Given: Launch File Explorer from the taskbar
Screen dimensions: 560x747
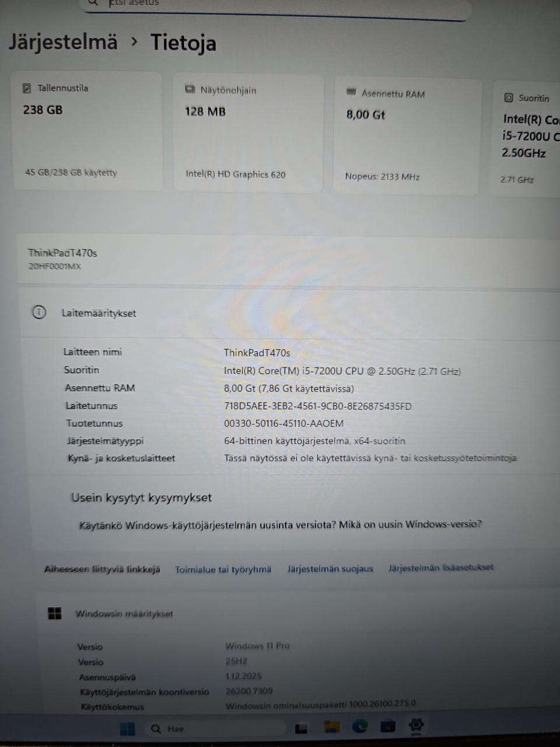Looking at the screenshot, I should (331, 727).
